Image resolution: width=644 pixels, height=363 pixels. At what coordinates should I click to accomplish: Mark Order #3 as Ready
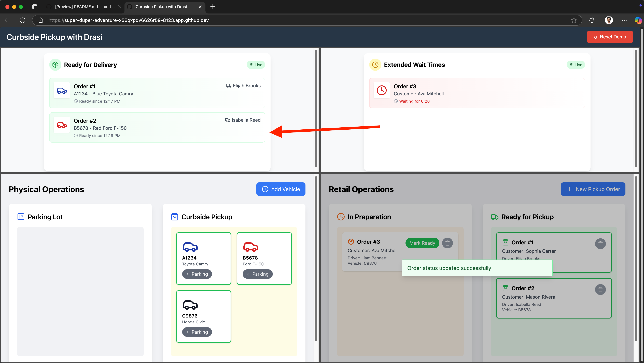click(x=422, y=243)
